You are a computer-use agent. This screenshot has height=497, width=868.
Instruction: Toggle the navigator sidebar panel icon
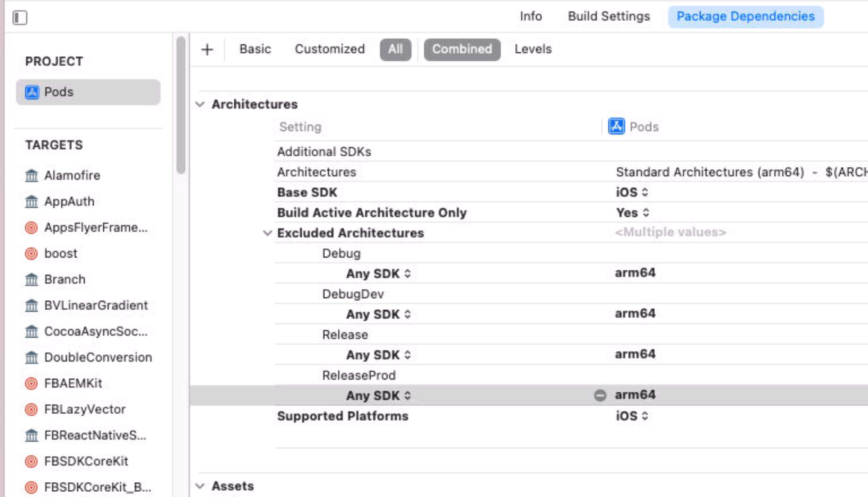click(20, 17)
